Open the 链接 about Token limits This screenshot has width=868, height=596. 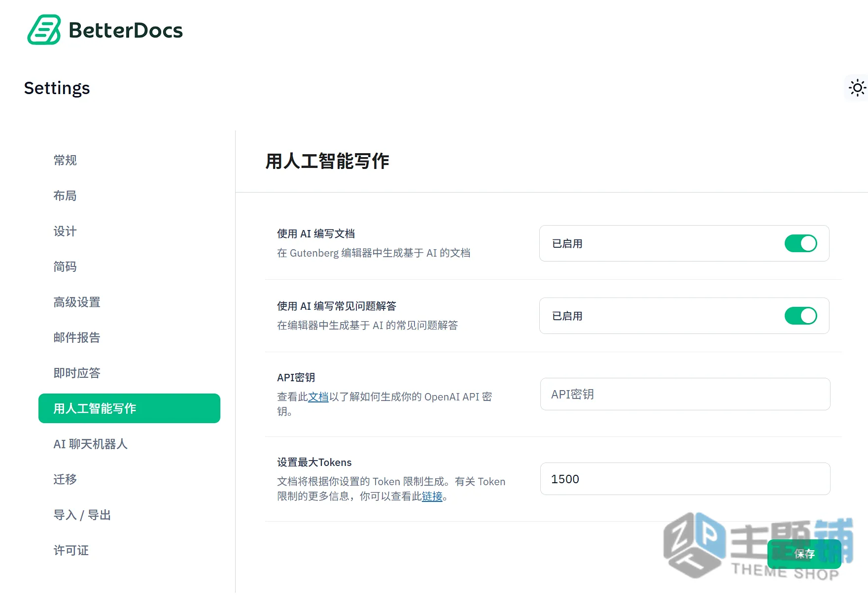click(x=432, y=496)
